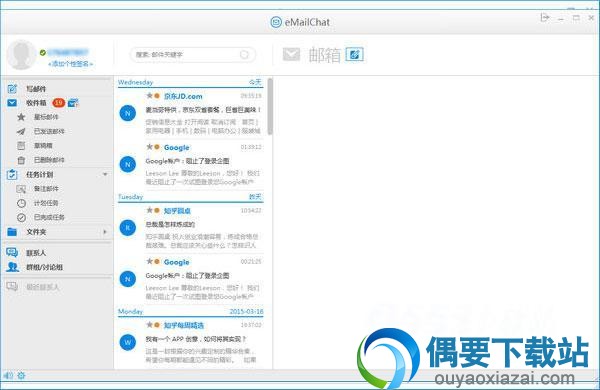
Task: Click the 最近联系人 recent contacts icon
Action: click(x=12, y=287)
